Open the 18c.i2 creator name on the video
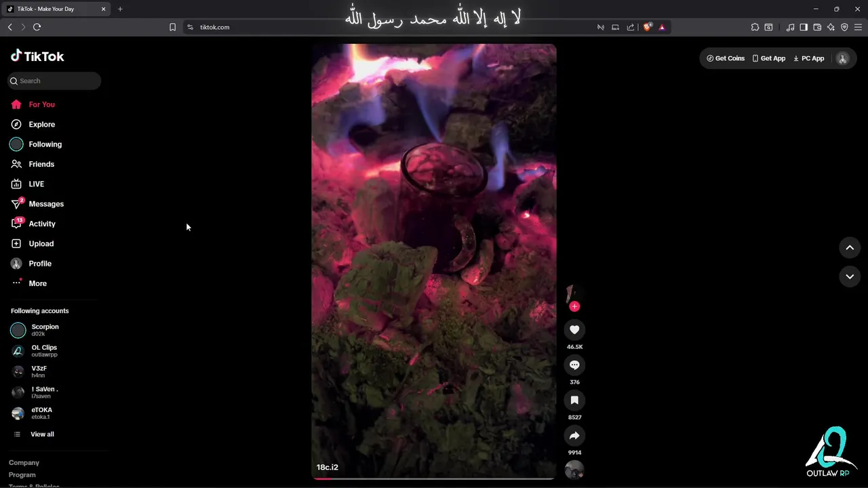Viewport: 868px width, 488px height. [x=327, y=467]
